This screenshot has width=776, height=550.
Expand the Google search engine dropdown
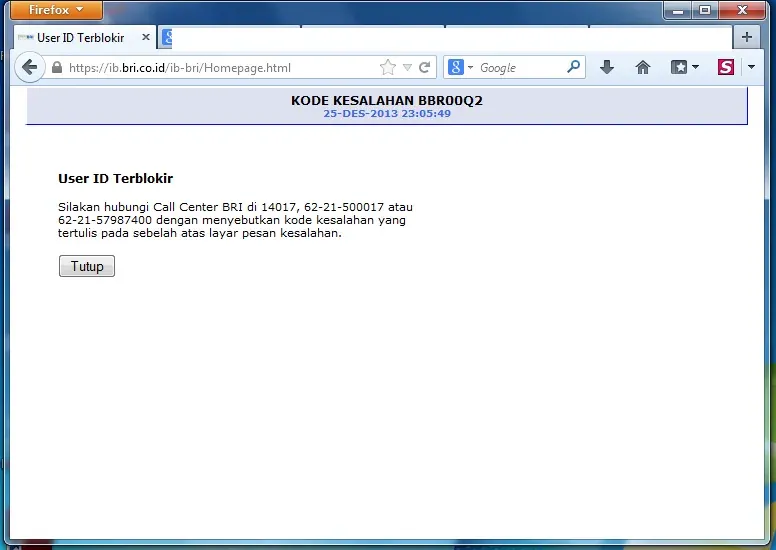click(460, 67)
